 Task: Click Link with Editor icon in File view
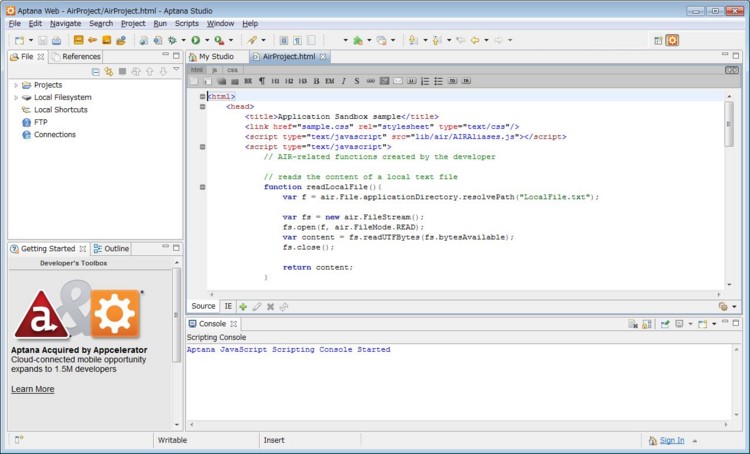pyautogui.click(x=109, y=72)
